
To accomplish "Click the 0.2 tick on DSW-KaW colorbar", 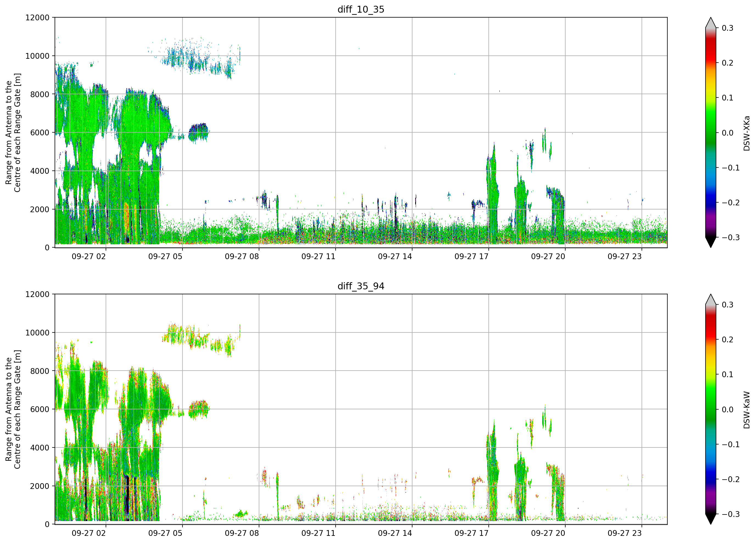I will (727, 340).
